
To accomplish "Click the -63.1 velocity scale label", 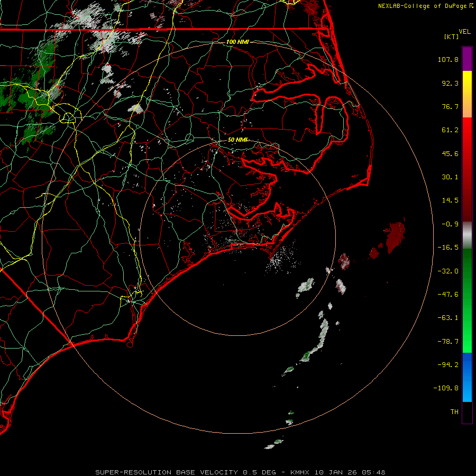I will 448,318.
